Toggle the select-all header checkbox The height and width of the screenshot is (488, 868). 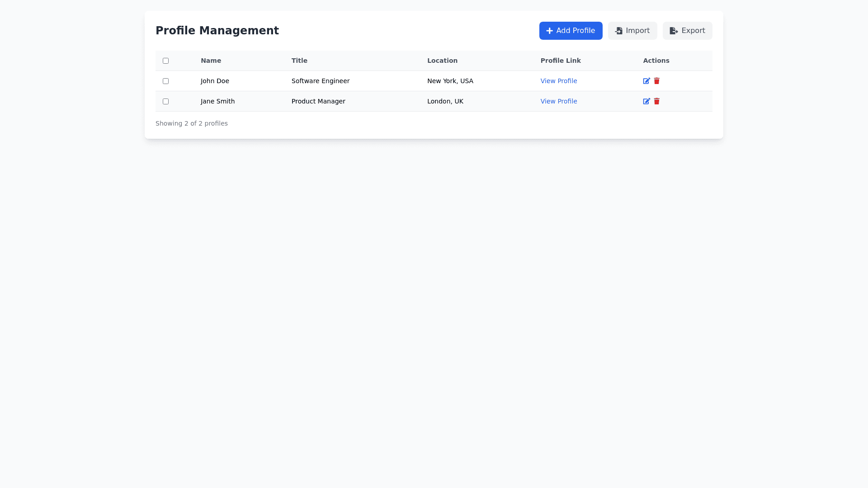[165, 61]
